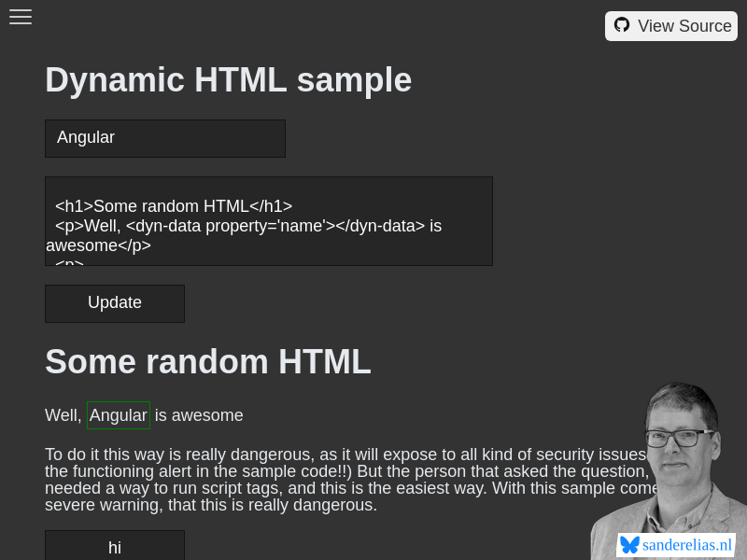
Task: Open the hamburger navigation menu
Action: (21, 17)
